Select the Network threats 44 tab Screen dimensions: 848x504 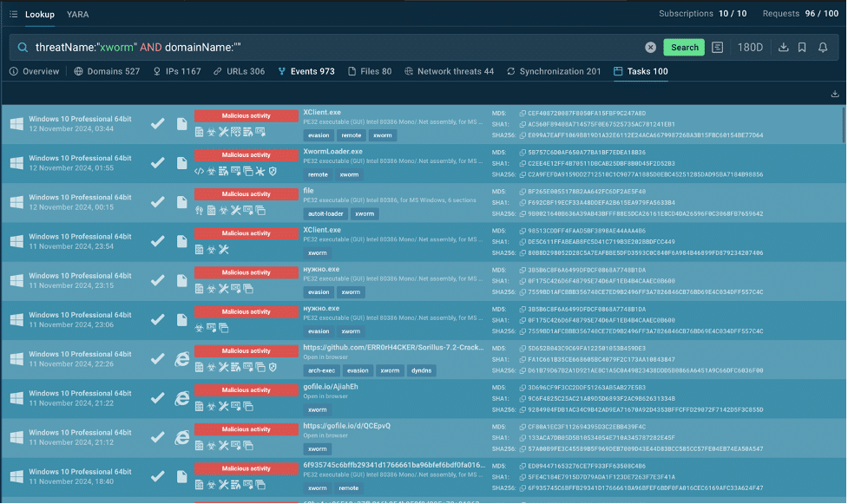448,71
